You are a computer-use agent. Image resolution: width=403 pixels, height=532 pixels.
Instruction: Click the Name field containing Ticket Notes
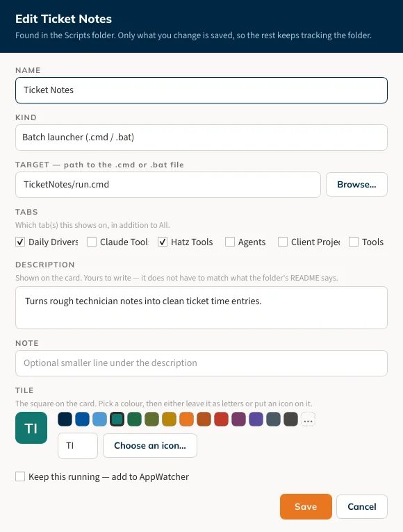coord(201,90)
